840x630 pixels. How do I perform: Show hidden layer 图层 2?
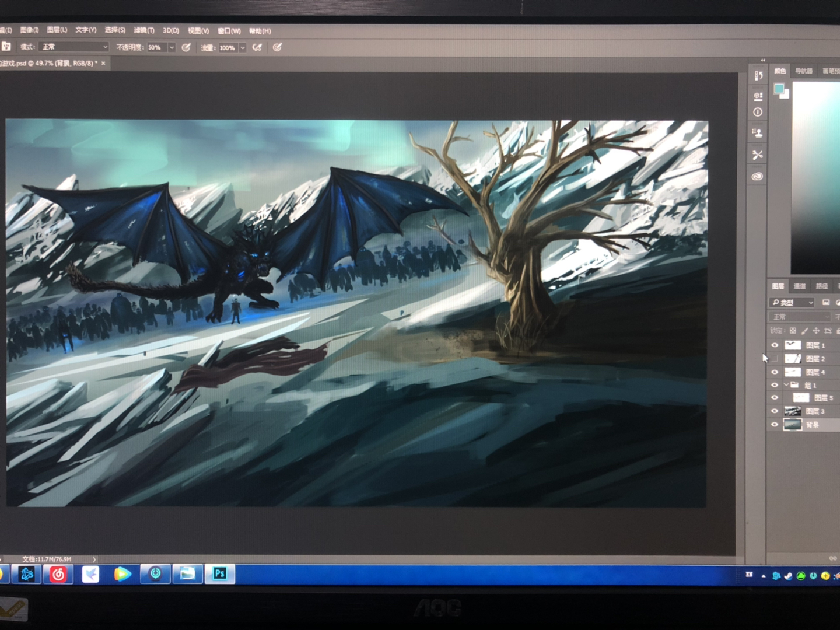coord(775,358)
